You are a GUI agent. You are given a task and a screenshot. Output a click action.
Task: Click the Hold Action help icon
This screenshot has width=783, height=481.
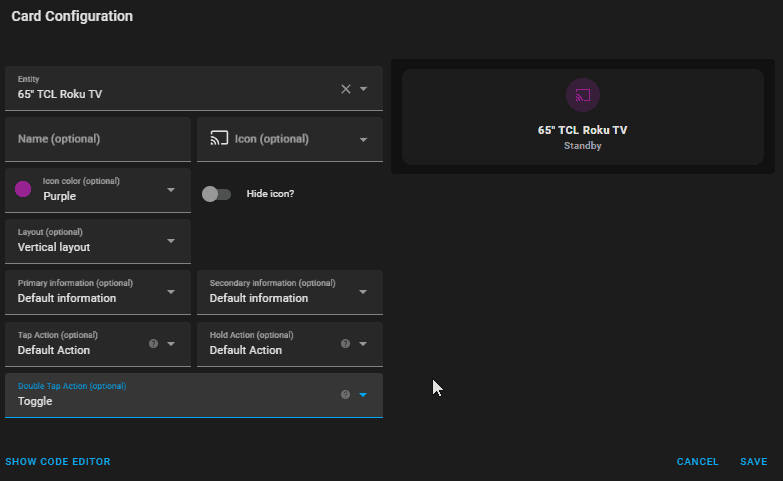[345, 344]
